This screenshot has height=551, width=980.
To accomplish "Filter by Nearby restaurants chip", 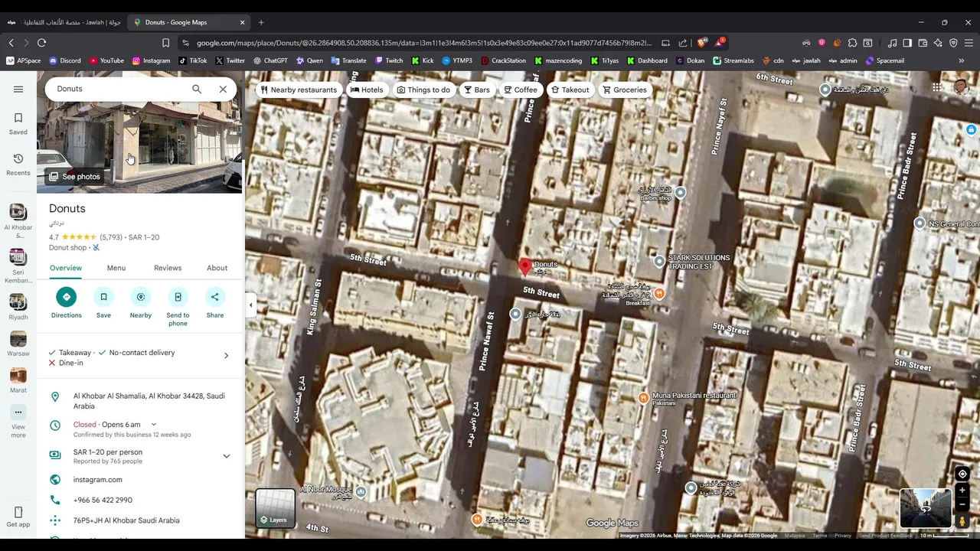I will coord(299,90).
